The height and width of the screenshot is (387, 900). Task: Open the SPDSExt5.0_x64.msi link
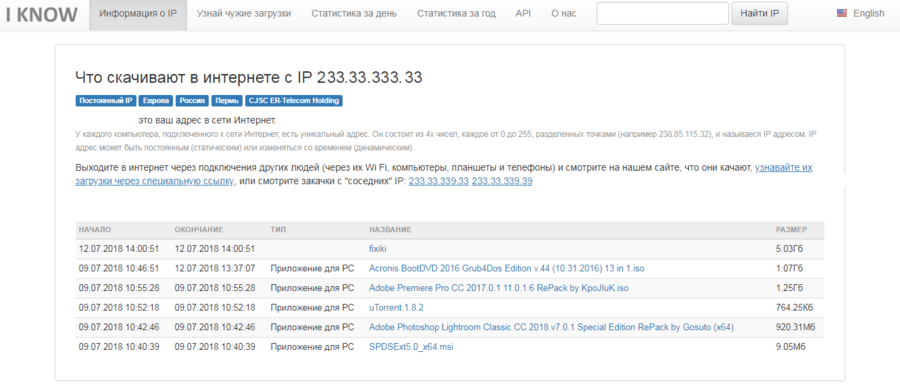click(x=411, y=347)
